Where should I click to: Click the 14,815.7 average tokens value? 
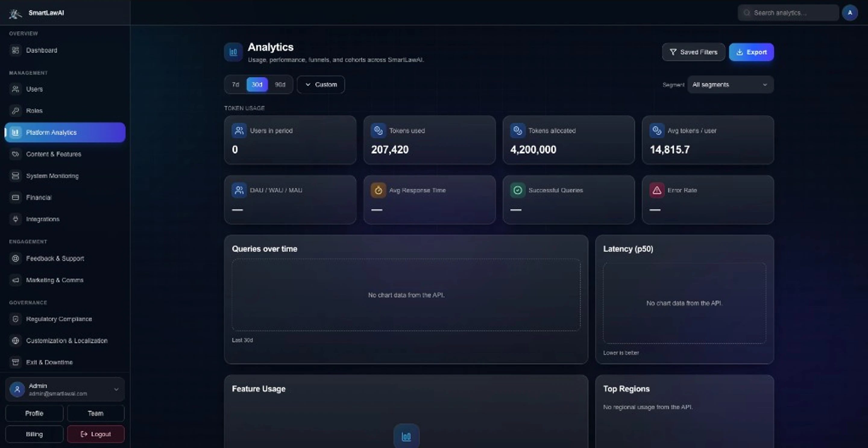[669, 149]
